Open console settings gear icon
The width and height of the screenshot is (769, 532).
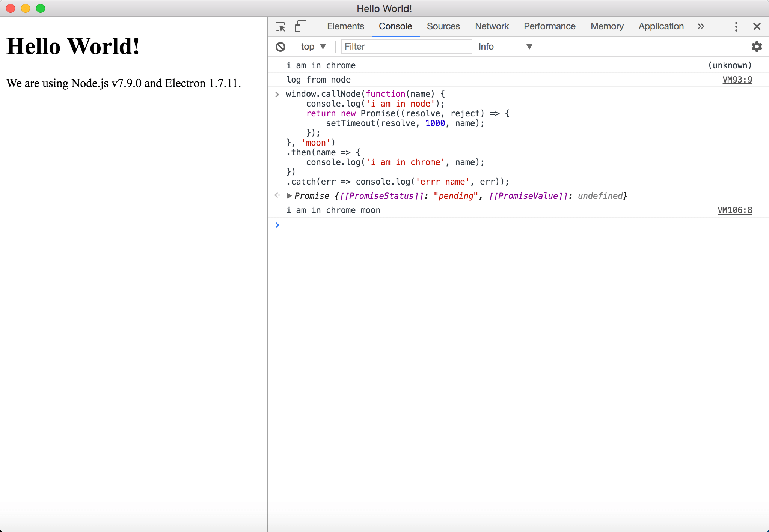757,47
